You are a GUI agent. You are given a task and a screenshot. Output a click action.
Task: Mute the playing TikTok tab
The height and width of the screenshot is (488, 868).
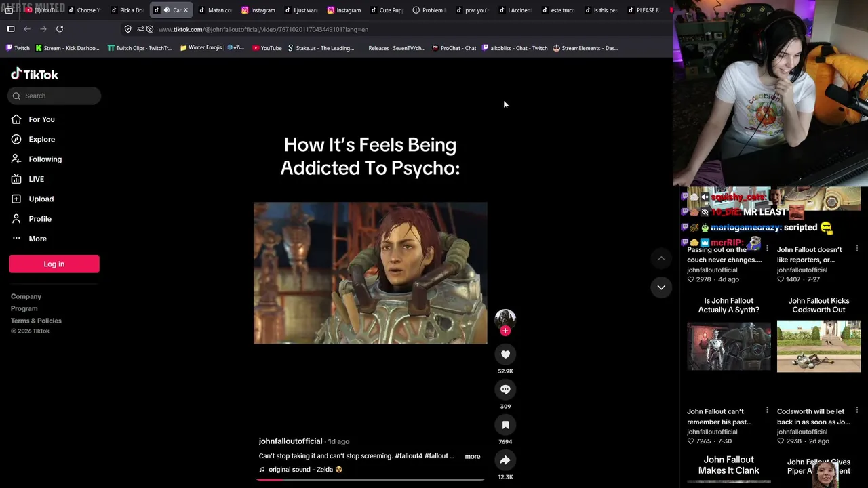click(x=166, y=10)
